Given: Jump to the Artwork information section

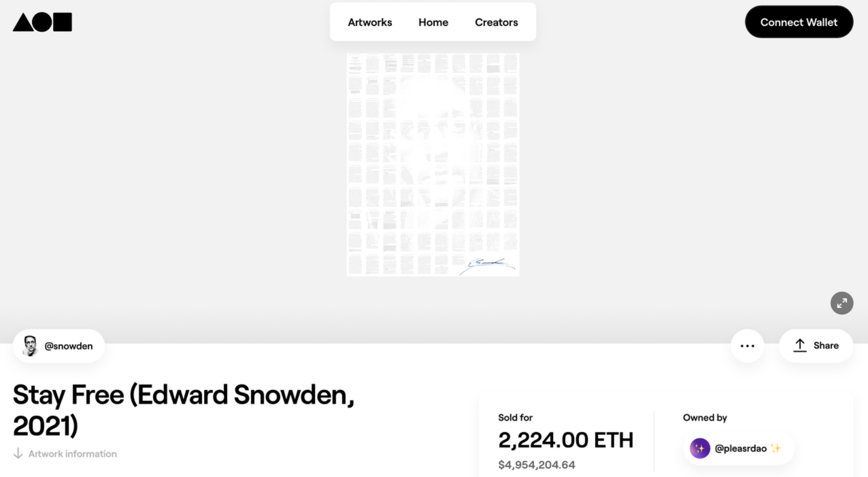Looking at the screenshot, I should click(72, 453).
